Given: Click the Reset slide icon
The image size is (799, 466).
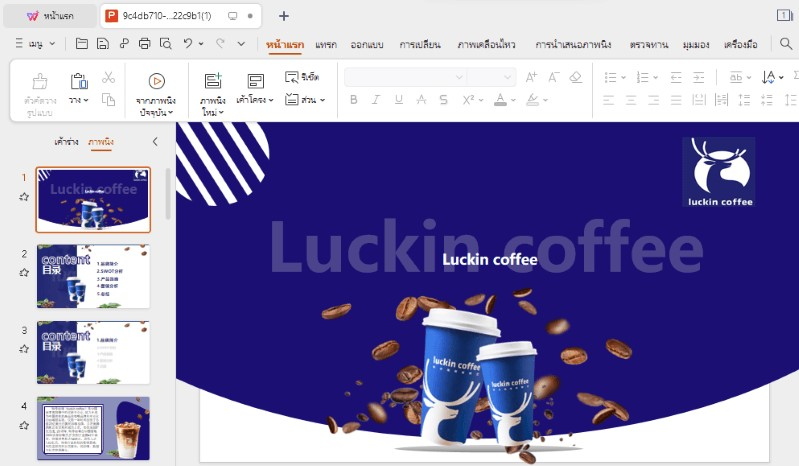Looking at the screenshot, I should pyautogui.click(x=291, y=77).
